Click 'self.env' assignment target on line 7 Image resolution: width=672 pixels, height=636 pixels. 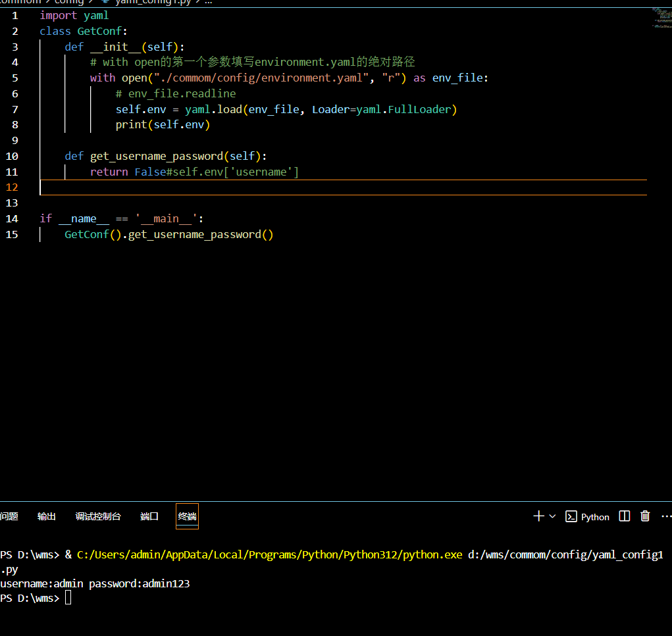point(141,110)
